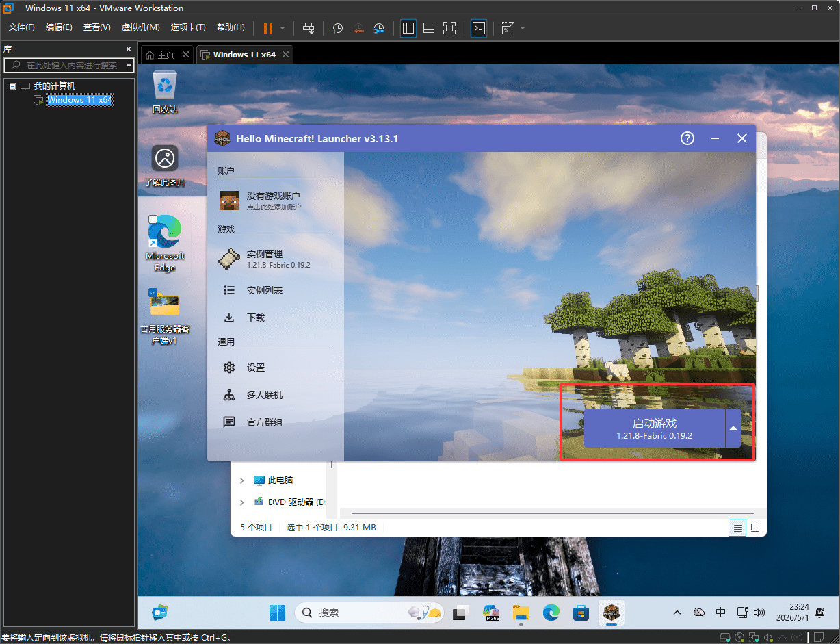Open the VMware snapshot manager
Screen dimensions: 840x644
(x=379, y=28)
